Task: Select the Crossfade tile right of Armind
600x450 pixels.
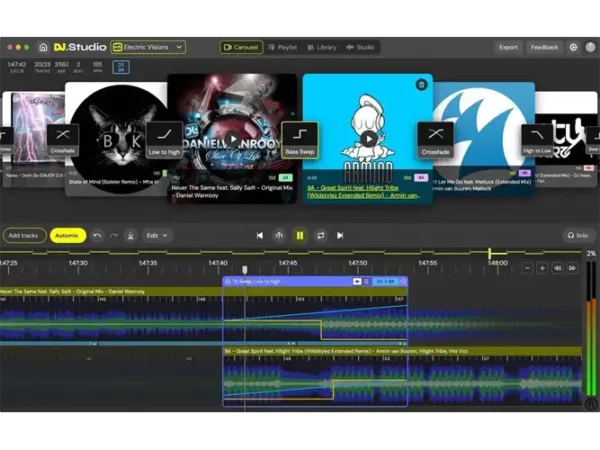Action: (x=435, y=140)
